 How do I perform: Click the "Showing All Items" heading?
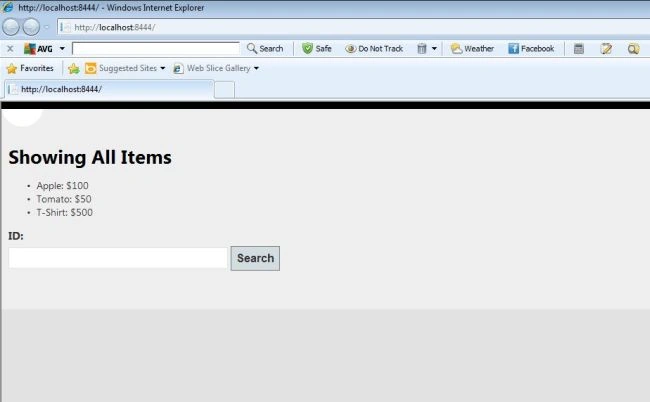coord(90,157)
